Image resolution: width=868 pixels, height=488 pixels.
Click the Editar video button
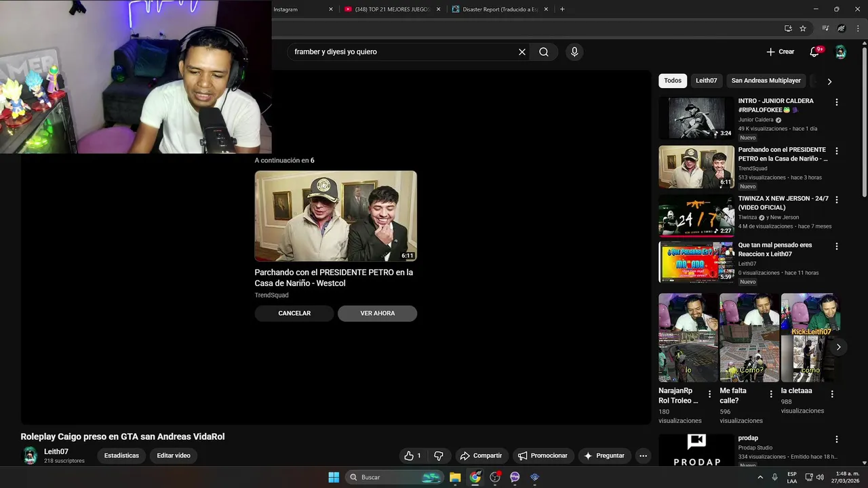click(x=174, y=455)
